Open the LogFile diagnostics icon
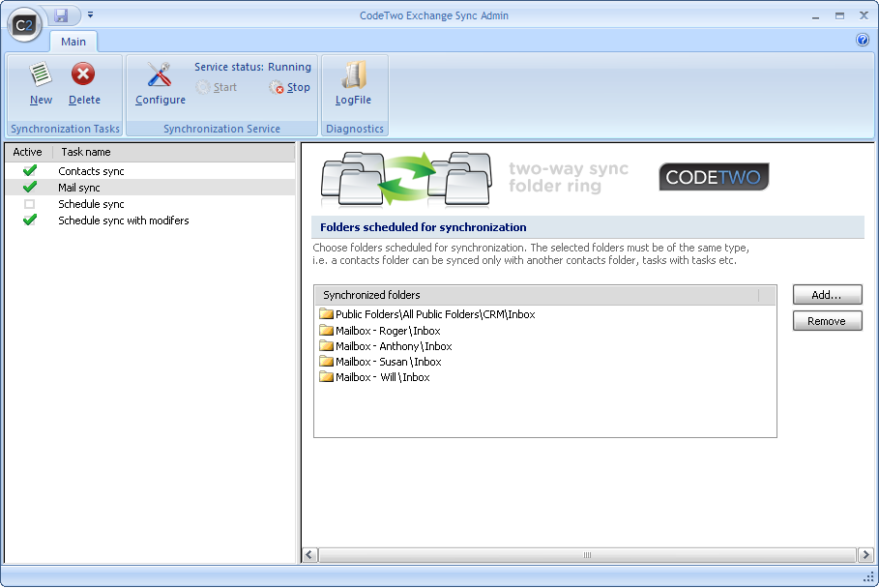Screen dimensions: 879x588 tap(353, 75)
